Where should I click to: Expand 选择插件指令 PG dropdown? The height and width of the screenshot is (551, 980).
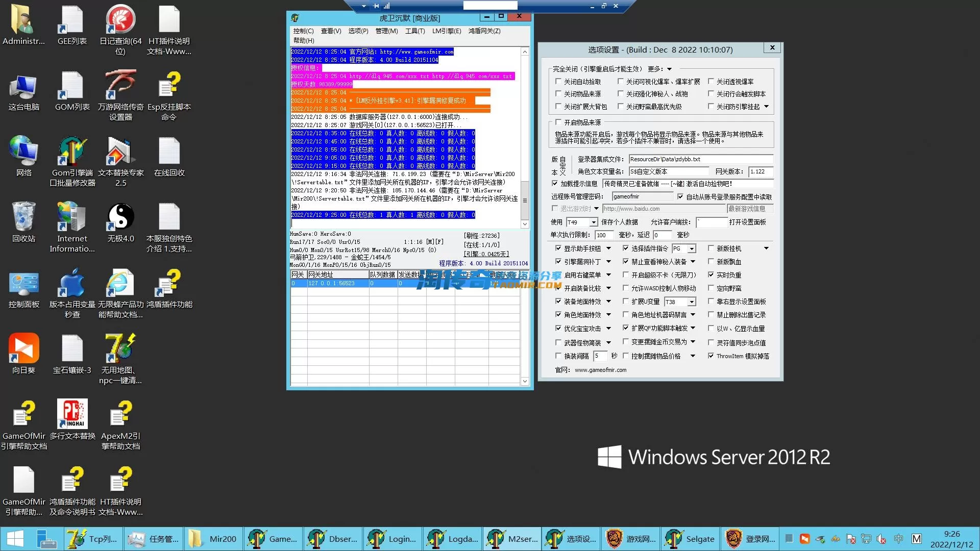692,249
